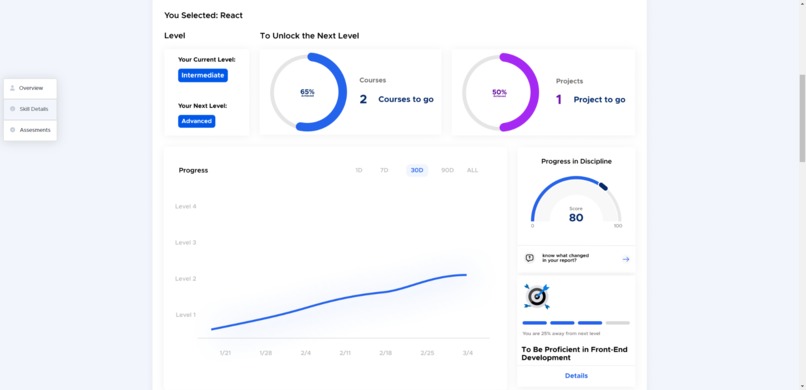Click the 'Progress in Discipline' title
Viewport: 806px width, 390px height.
(576, 161)
